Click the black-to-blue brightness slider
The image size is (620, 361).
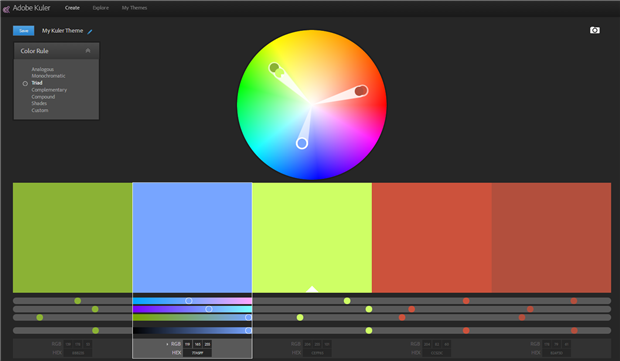[x=192, y=331]
